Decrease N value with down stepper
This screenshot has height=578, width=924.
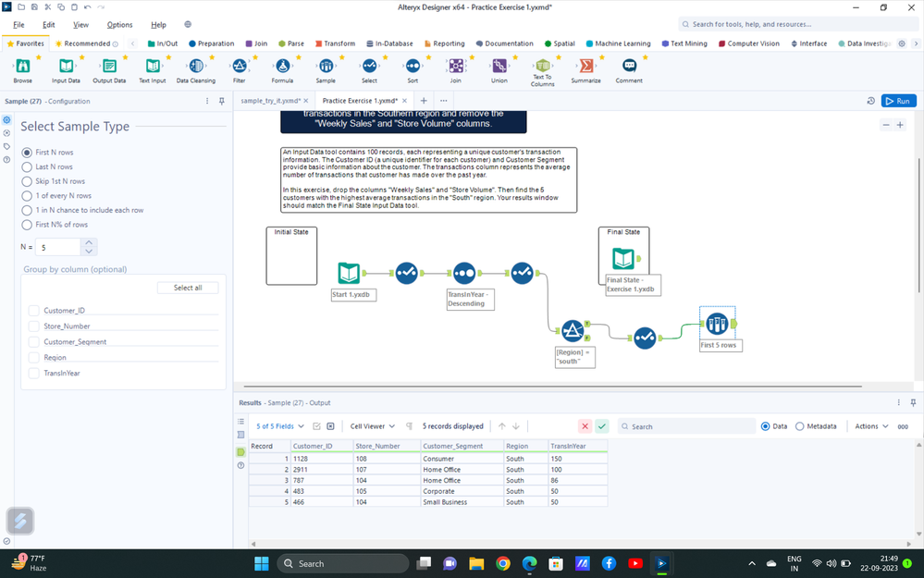tap(89, 251)
